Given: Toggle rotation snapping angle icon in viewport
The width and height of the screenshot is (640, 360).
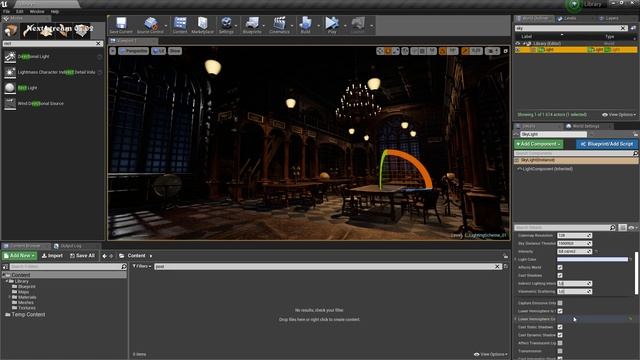Looking at the screenshot, I should [x=443, y=51].
